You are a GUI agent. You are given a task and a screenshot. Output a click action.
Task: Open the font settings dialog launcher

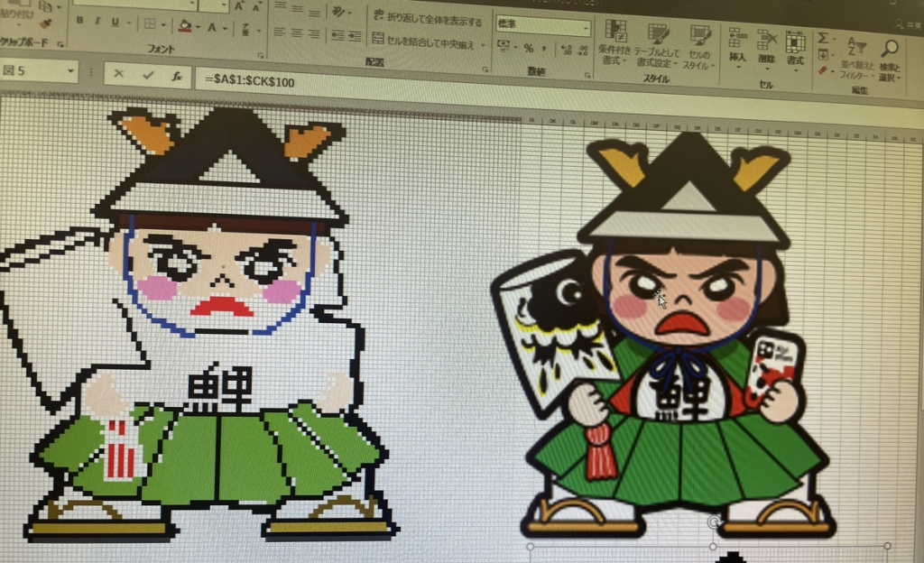point(261,55)
